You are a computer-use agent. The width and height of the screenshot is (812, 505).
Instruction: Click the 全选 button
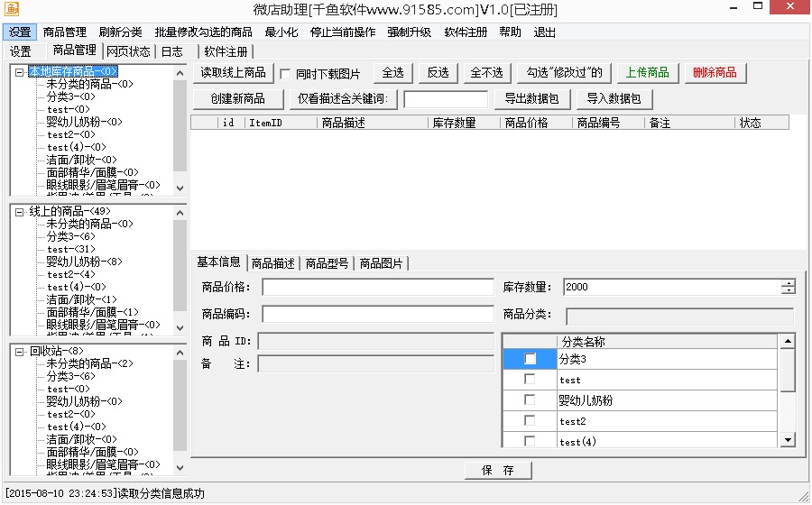point(393,72)
